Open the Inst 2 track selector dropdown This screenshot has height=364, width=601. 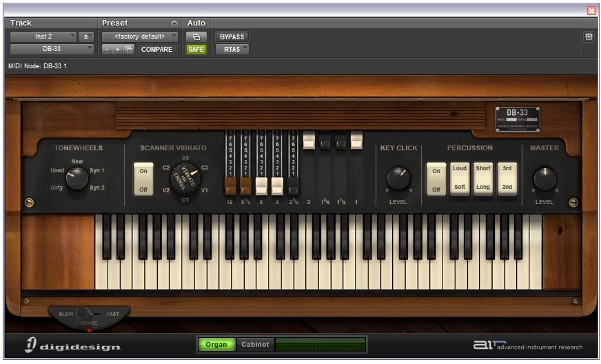[43, 37]
